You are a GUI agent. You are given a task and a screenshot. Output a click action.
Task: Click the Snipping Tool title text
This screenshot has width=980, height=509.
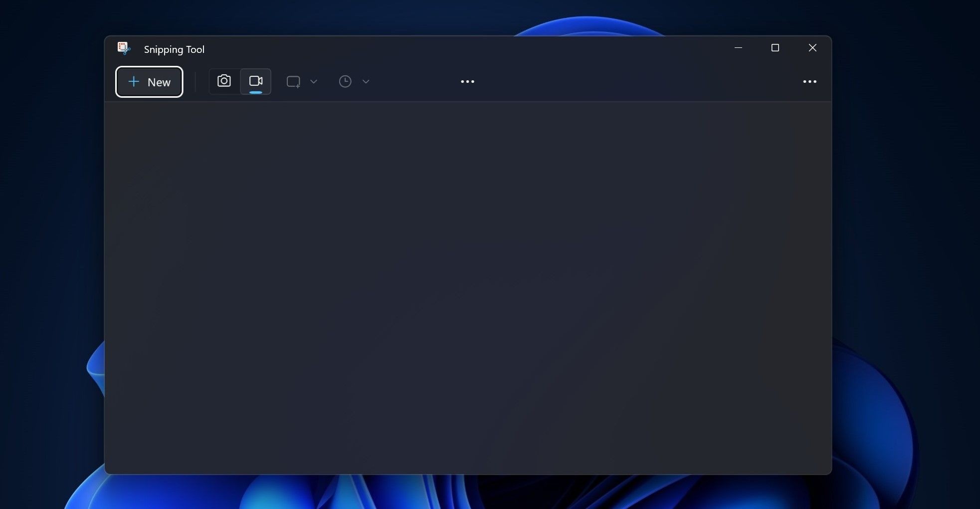pyautogui.click(x=174, y=49)
